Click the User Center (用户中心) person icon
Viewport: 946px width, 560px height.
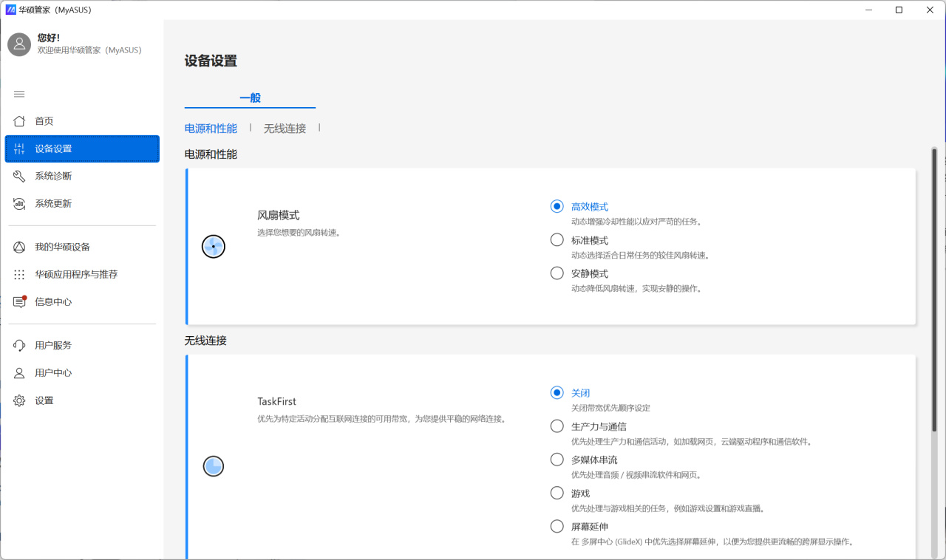pyautogui.click(x=19, y=373)
